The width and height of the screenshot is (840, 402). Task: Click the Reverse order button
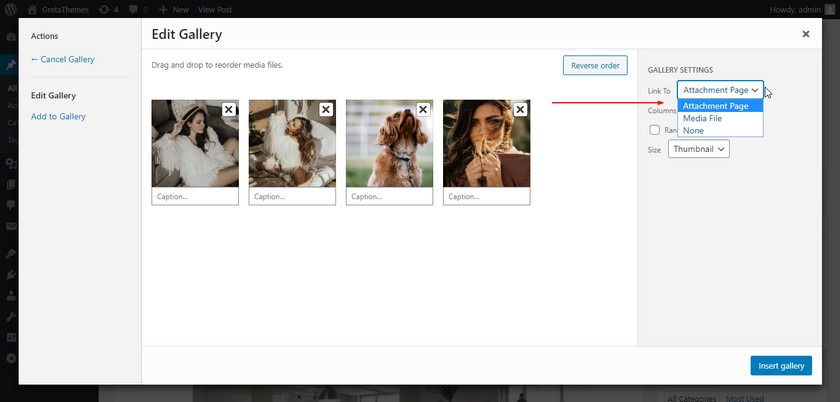(x=595, y=65)
